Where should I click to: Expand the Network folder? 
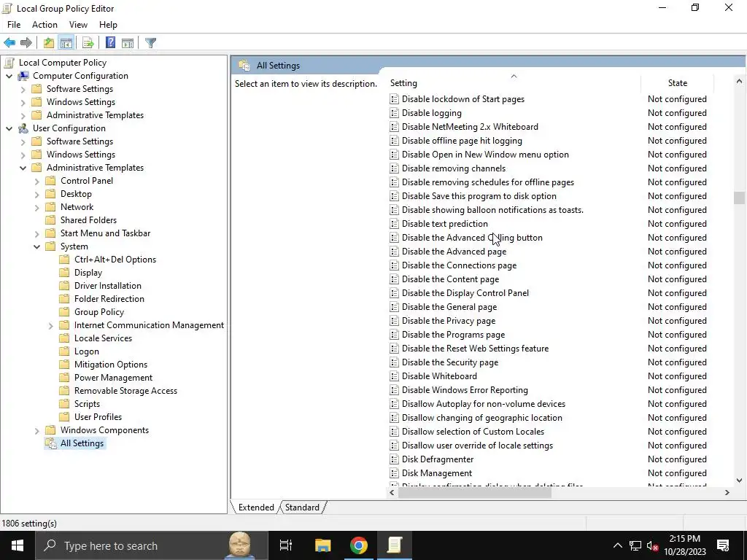[x=36, y=207]
